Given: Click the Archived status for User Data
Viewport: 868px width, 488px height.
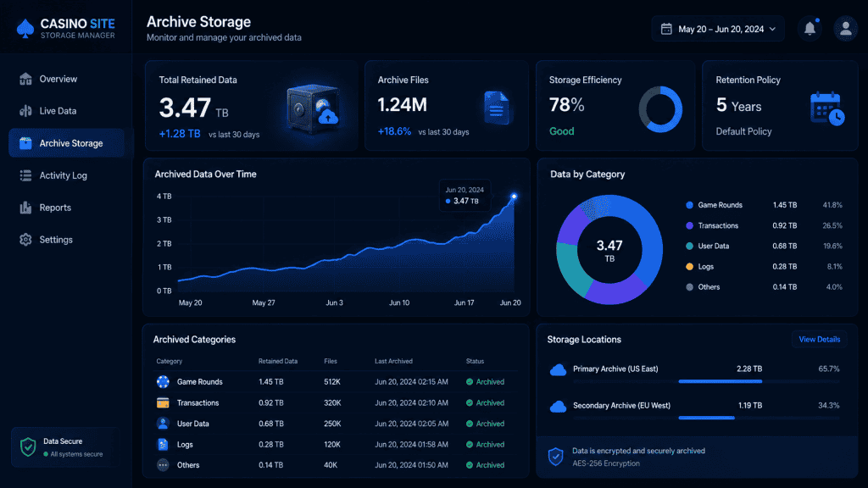Looking at the screenshot, I should point(486,424).
